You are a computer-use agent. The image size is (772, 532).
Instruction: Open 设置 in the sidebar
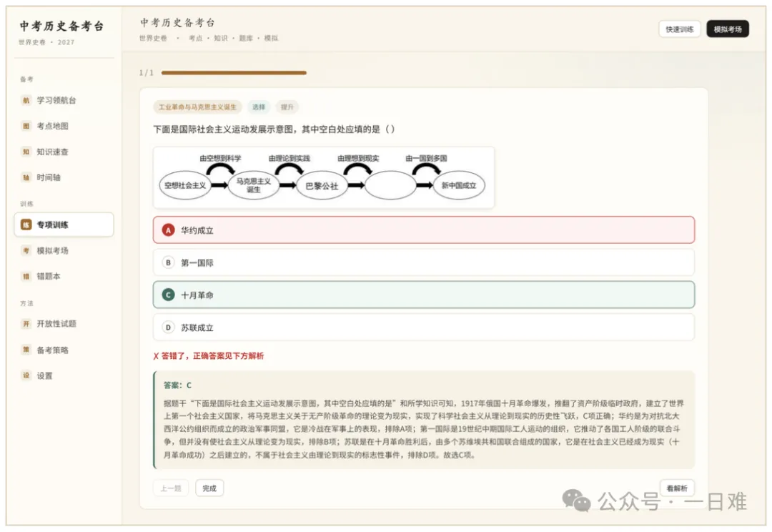[64, 375]
